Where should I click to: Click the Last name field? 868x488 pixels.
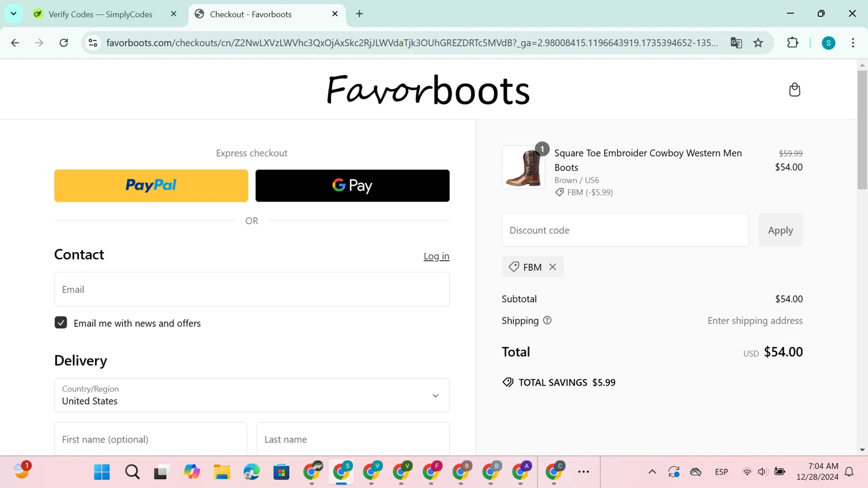(353, 439)
